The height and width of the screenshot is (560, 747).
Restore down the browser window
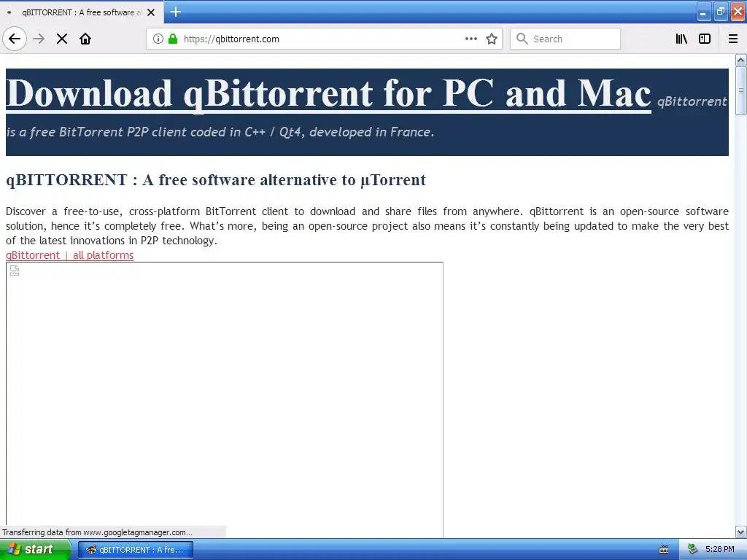pos(721,12)
